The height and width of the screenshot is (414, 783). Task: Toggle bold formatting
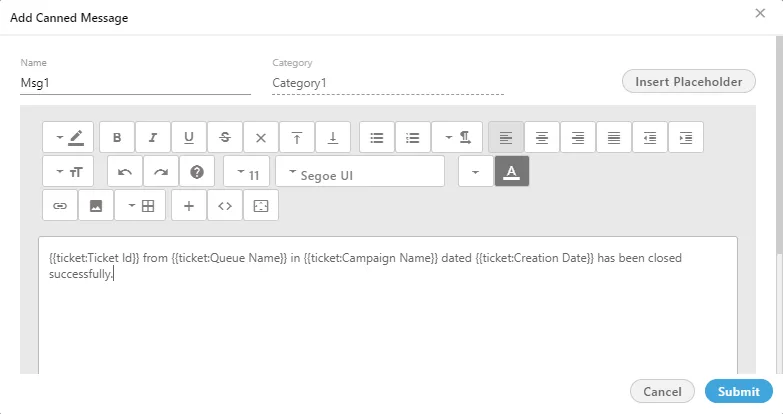coord(117,137)
